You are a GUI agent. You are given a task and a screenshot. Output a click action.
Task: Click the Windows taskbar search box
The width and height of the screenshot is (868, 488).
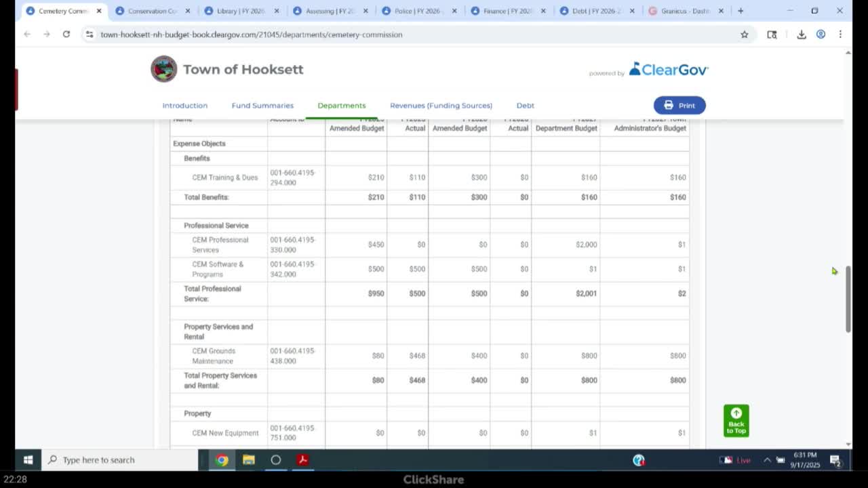click(122, 460)
